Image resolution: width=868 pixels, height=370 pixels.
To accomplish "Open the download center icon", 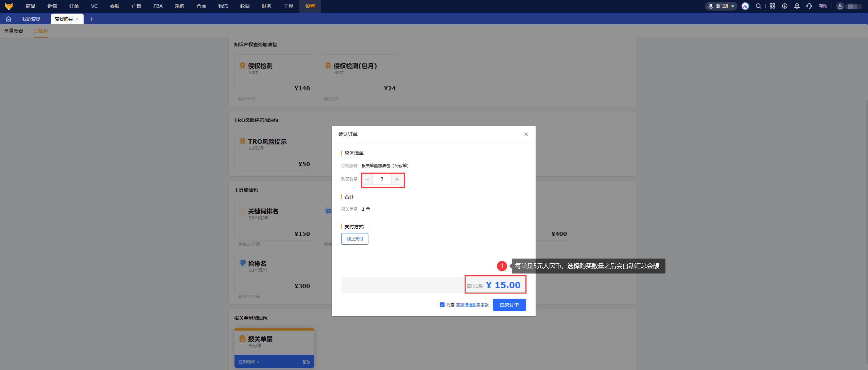I will click(784, 6).
